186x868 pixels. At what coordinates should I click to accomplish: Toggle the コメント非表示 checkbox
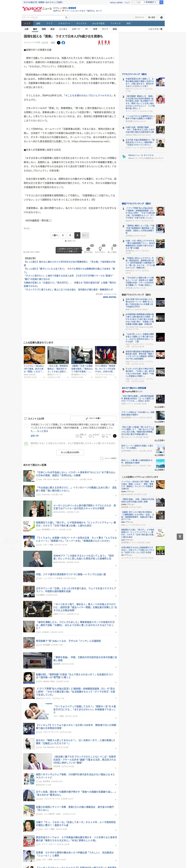pyautogui.click(x=102, y=458)
